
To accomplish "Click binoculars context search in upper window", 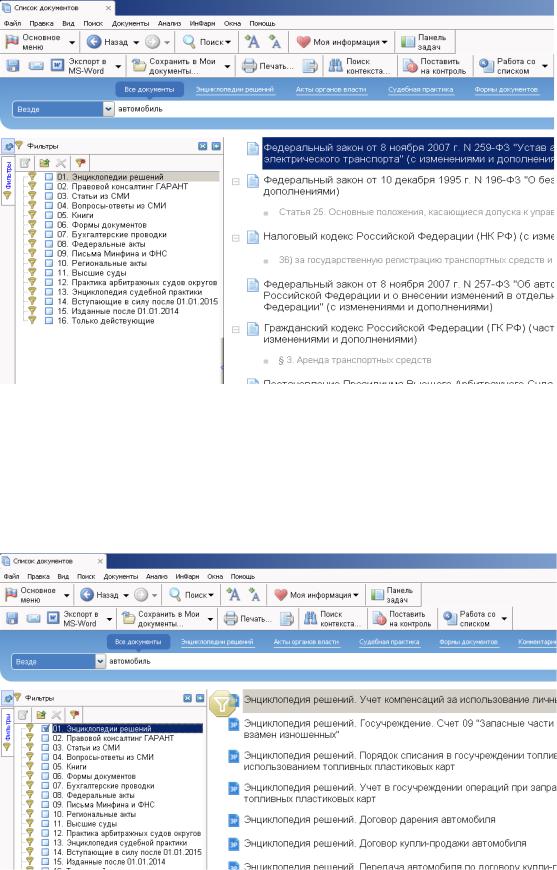I will (x=336, y=65).
